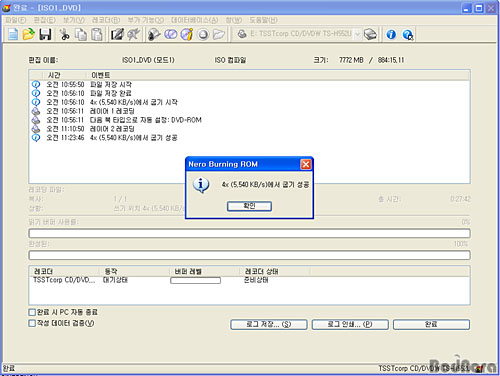
Task: Open the 창(W) menu
Action: pyautogui.click(x=234, y=20)
